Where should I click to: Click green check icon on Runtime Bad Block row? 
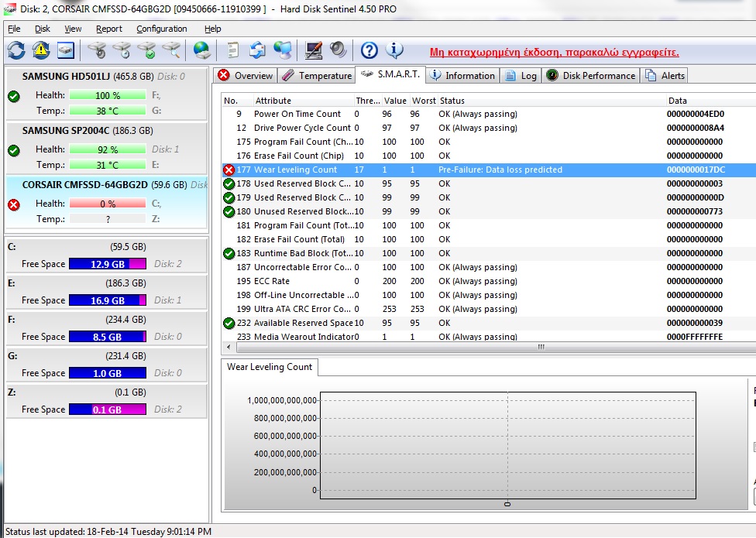point(229,253)
